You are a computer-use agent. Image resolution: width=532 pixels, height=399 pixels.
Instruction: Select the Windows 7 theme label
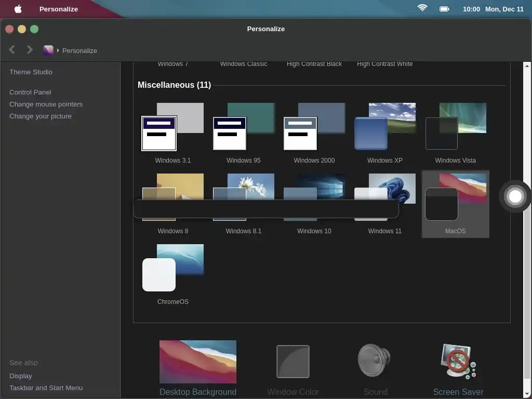click(x=172, y=64)
